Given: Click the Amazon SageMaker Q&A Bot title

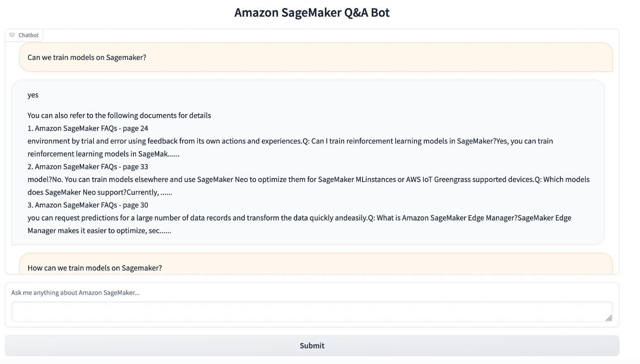Looking at the screenshot, I should click(x=311, y=13).
